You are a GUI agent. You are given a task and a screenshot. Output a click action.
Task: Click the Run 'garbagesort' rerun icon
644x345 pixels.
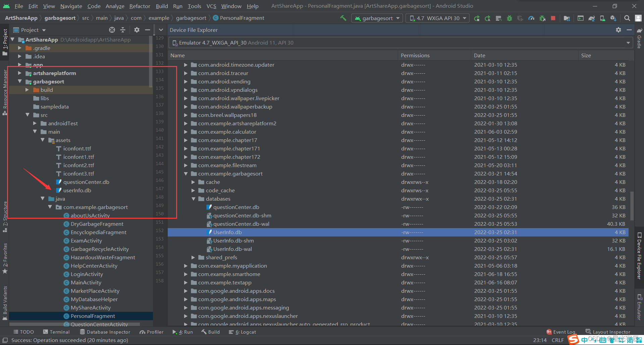(x=477, y=18)
